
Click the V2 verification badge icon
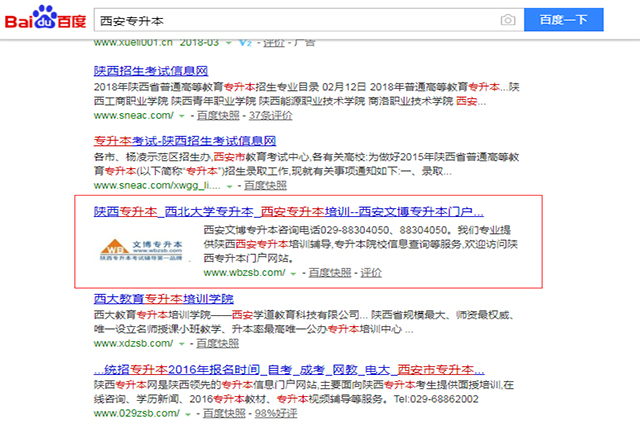pyautogui.click(x=245, y=43)
